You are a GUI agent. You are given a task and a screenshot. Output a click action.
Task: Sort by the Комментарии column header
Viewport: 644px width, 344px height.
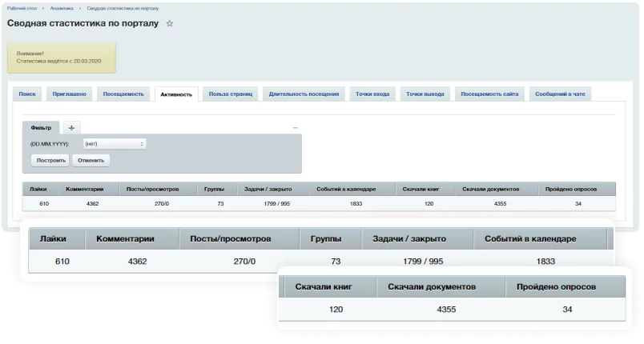(x=87, y=190)
